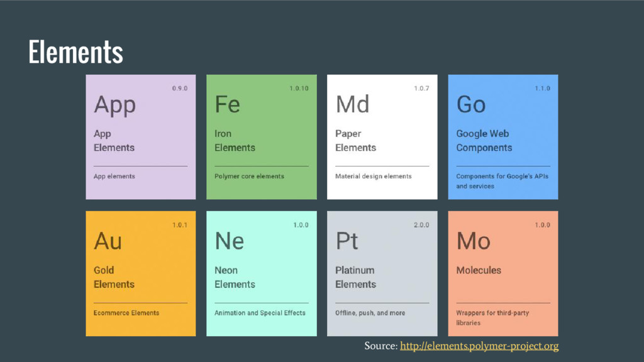644x362 pixels.
Task: Open the Pt Platinum Elements card
Action: [x=382, y=273]
